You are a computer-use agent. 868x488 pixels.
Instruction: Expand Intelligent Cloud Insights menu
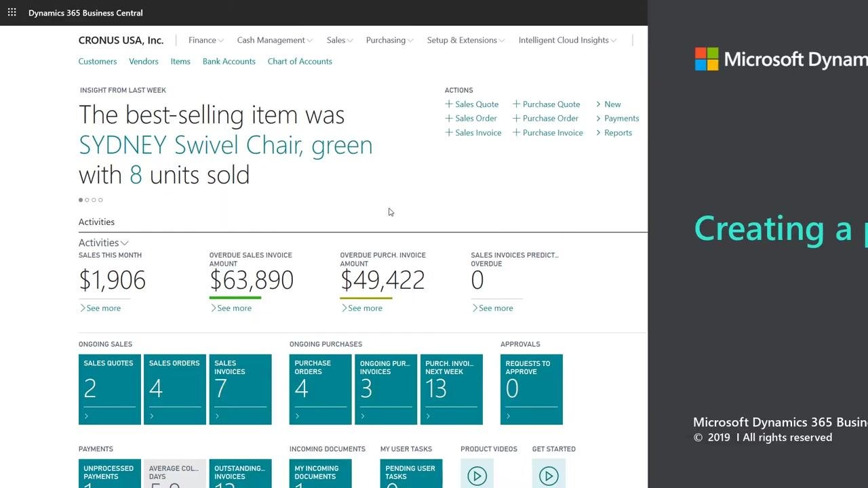click(x=567, y=40)
